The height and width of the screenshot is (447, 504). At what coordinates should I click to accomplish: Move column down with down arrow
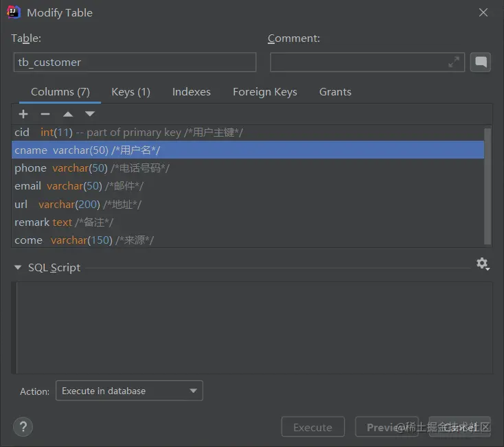(89, 114)
